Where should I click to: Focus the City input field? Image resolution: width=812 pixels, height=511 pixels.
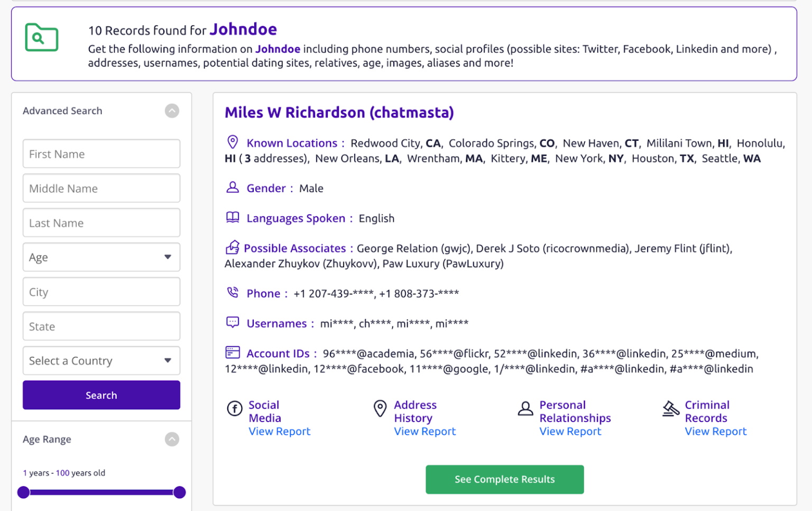(101, 292)
